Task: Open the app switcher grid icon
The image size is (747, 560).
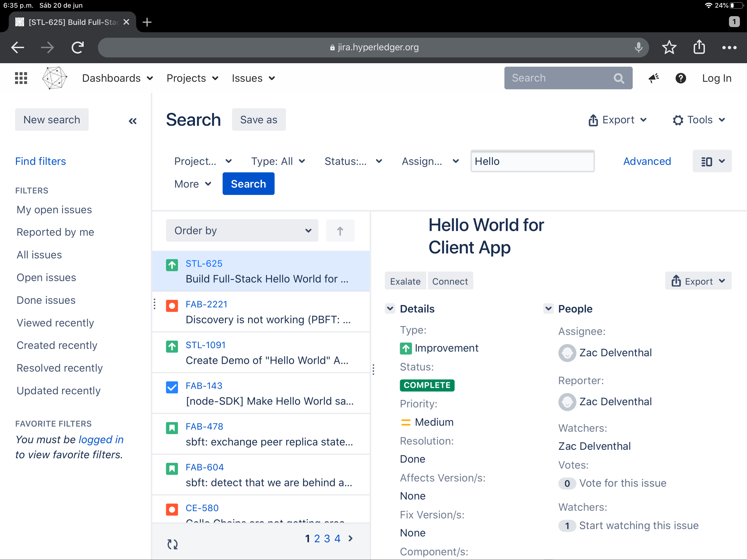Action: (x=21, y=78)
